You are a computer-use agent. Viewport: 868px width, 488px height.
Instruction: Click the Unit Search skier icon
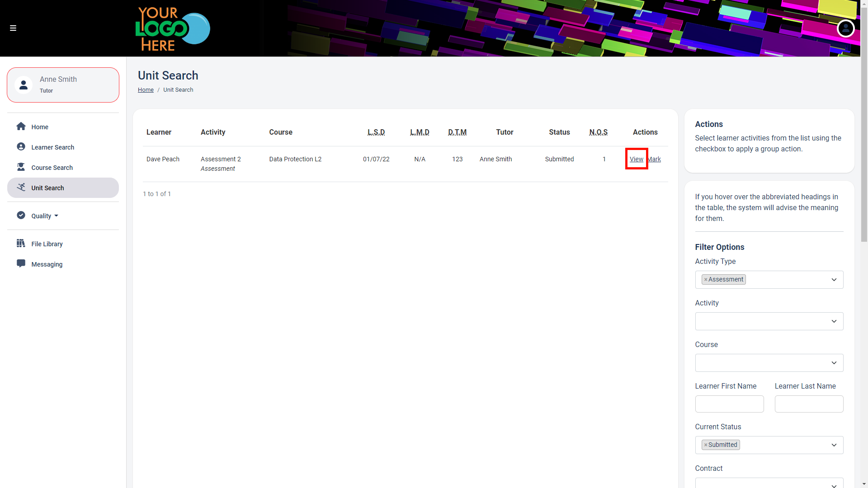[21, 188]
